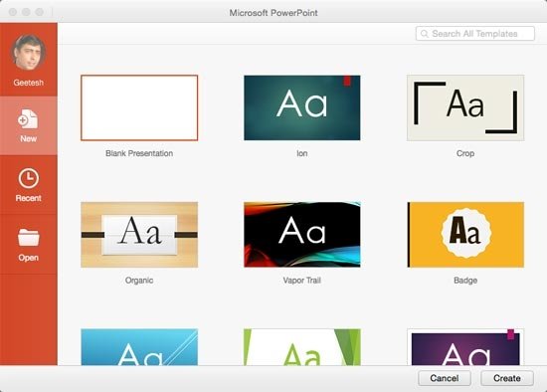Pick the purple template thumbnail
547x392 pixels.
465,347
